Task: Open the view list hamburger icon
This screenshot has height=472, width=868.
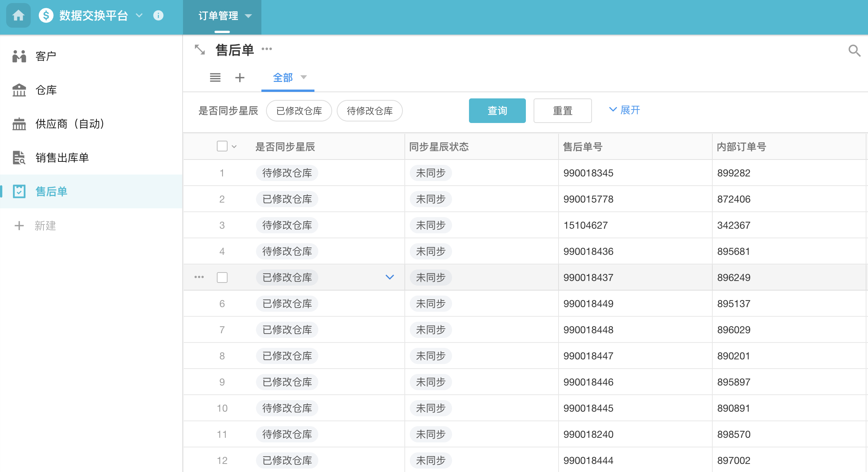Action: [215, 78]
